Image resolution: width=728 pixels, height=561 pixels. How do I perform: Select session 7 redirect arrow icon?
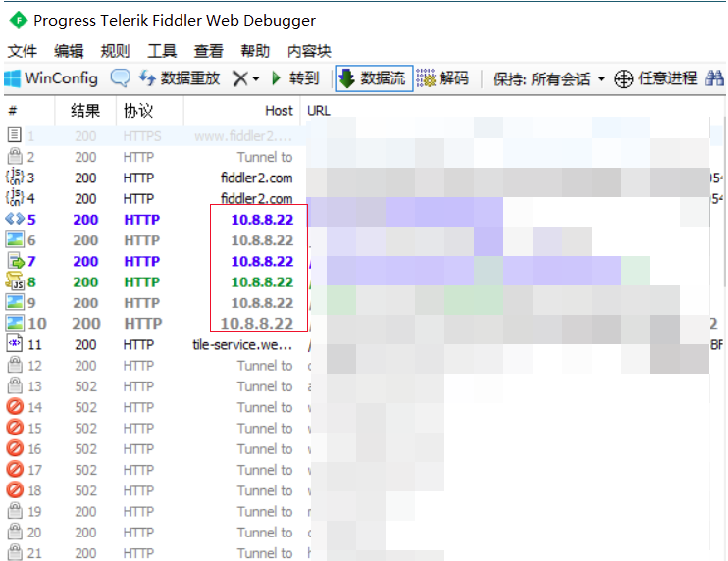click(x=16, y=261)
